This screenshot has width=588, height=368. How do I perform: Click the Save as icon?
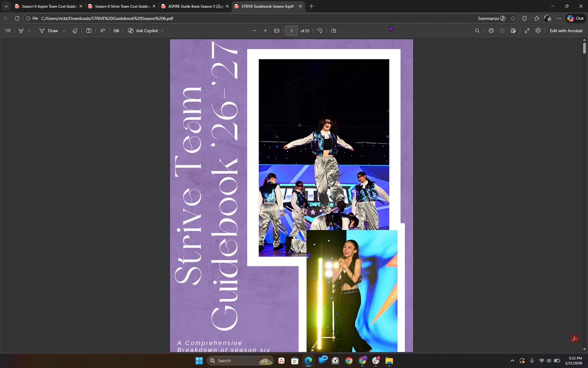513,31
